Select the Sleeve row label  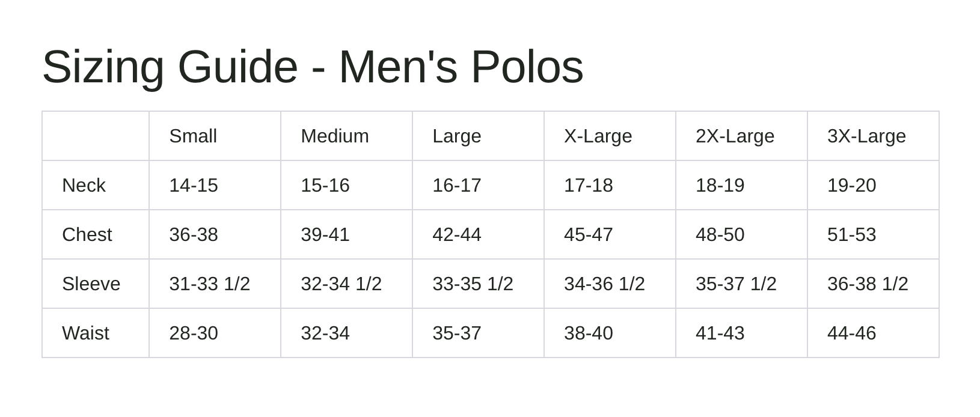click(91, 284)
